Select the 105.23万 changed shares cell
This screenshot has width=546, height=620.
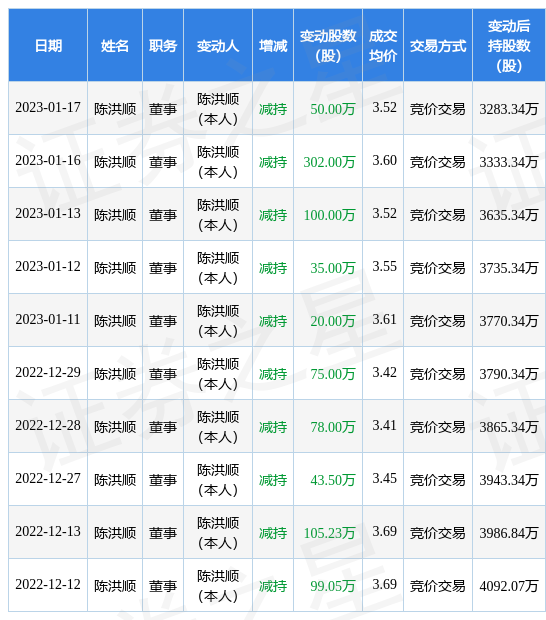(x=328, y=532)
